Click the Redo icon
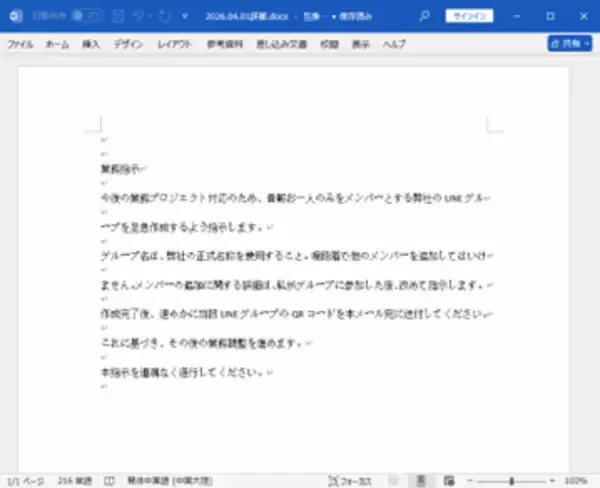 click(165, 16)
